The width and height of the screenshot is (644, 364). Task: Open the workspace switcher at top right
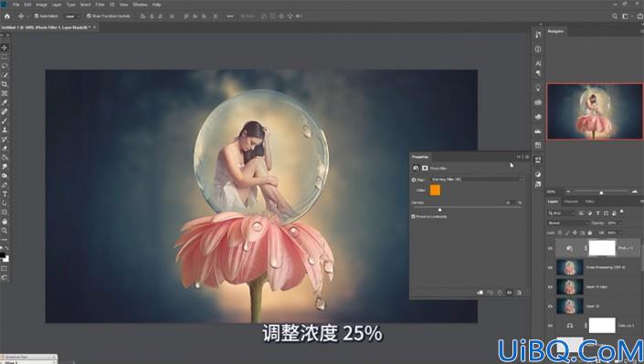[x=626, y=16]
